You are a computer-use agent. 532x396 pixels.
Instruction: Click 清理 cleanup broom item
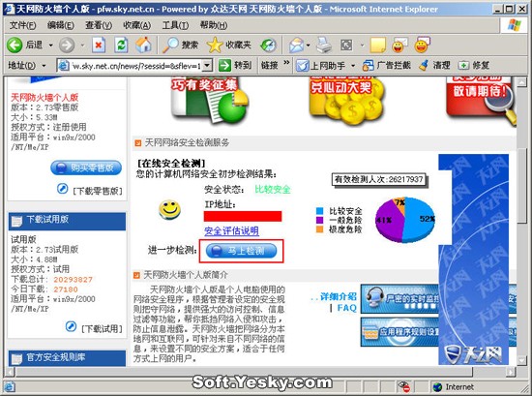click(434, 65)
